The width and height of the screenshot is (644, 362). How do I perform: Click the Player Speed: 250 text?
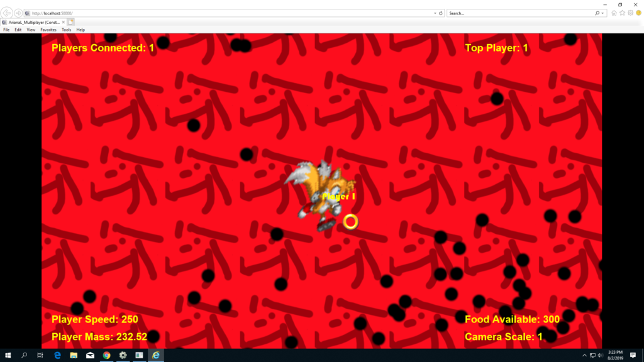click(95, 319)
